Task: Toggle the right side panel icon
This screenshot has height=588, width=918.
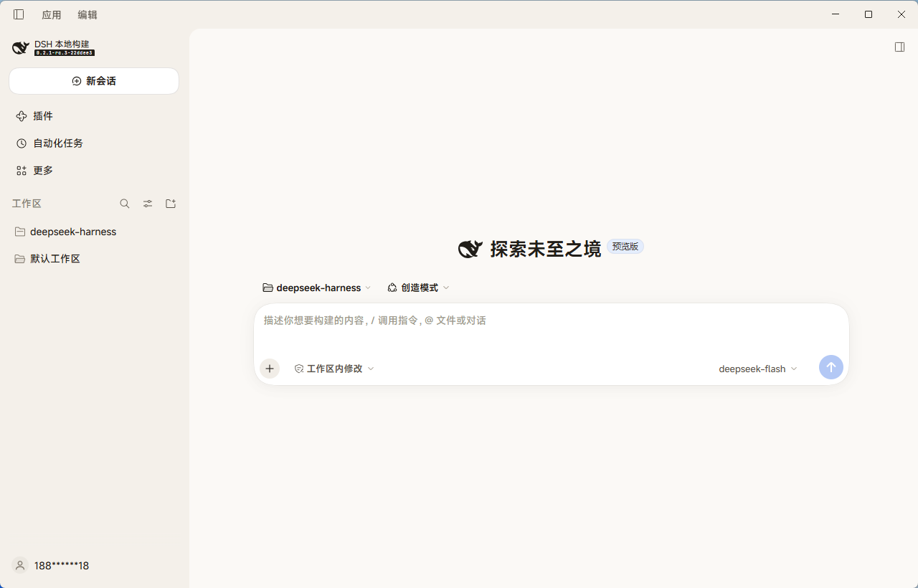Action: [x=899, y=47]
